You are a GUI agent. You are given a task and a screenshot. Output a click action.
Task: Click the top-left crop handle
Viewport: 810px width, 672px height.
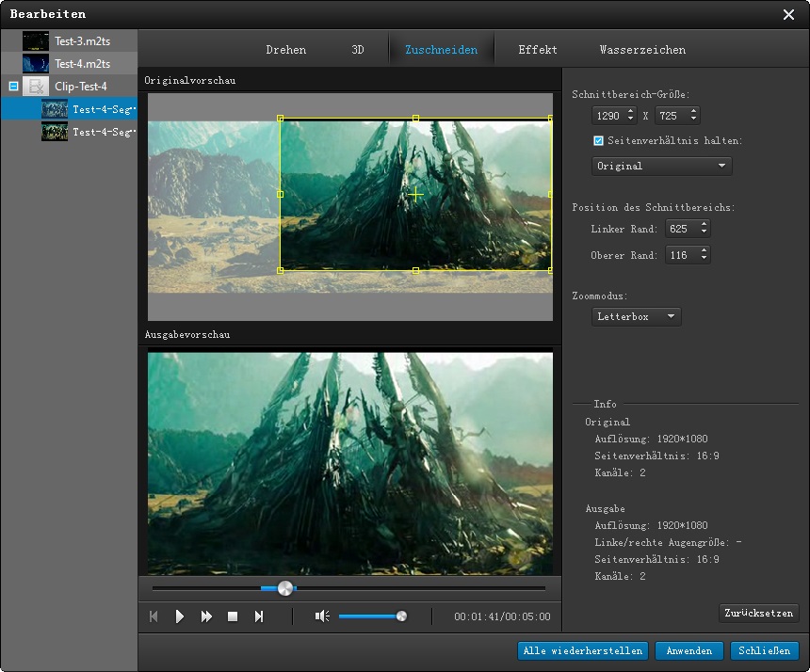point(281,119)
